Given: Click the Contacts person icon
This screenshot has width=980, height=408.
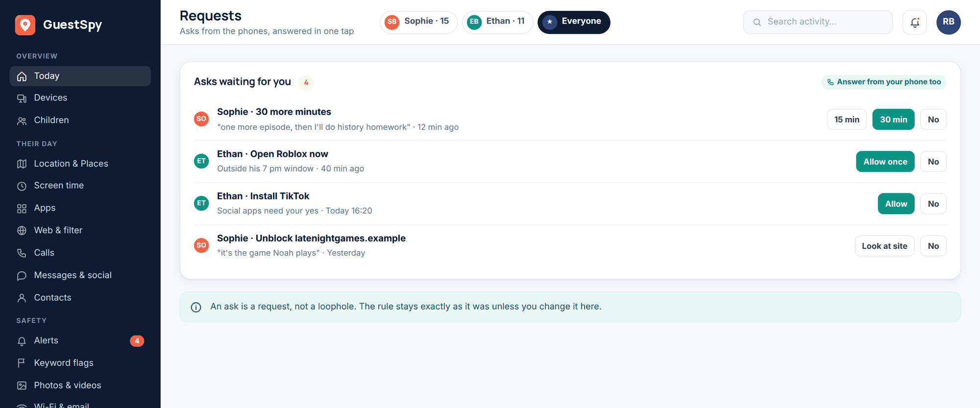Looking at the screenshot, I should point(22,298).
